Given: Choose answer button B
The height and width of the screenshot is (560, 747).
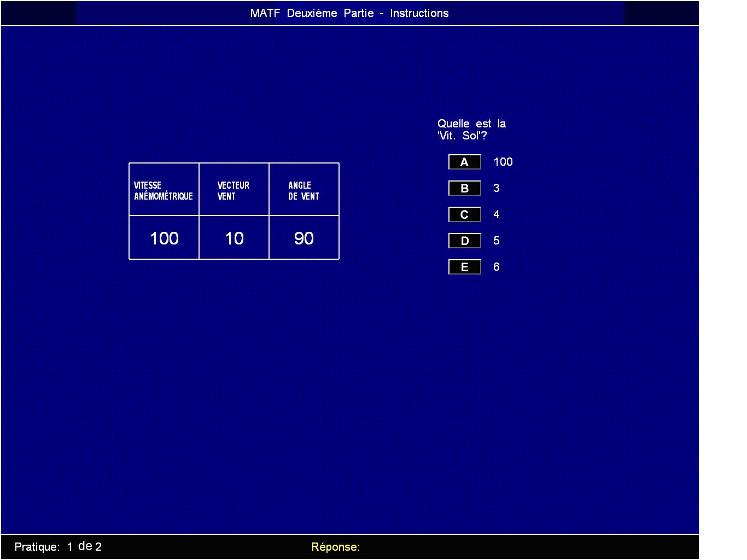Looking at the screenshot, I should click(464, 188).
